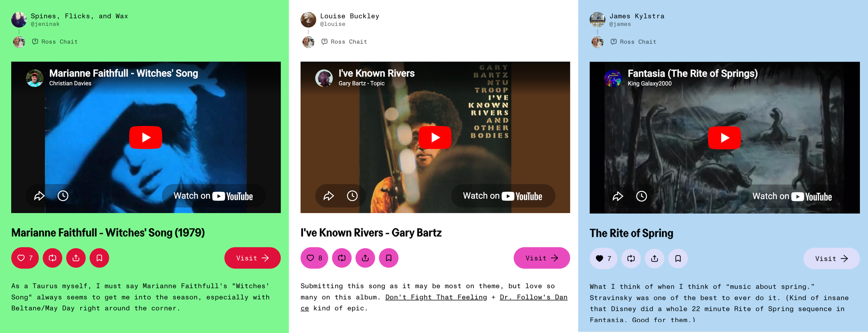This screenshot has height=333, width=868.
Task: Like the Marianne Faithfull Witches' Song post
Action: (25, 258)
